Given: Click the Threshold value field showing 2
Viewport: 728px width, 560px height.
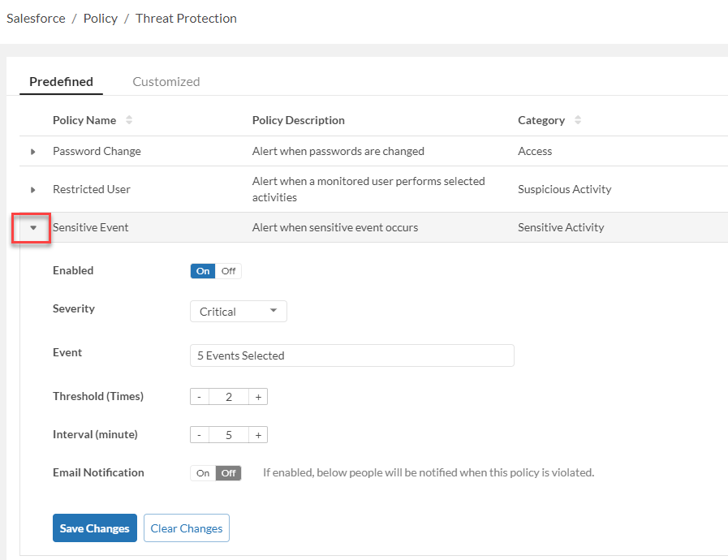Looking at the screenshot, I should point(229,397).
